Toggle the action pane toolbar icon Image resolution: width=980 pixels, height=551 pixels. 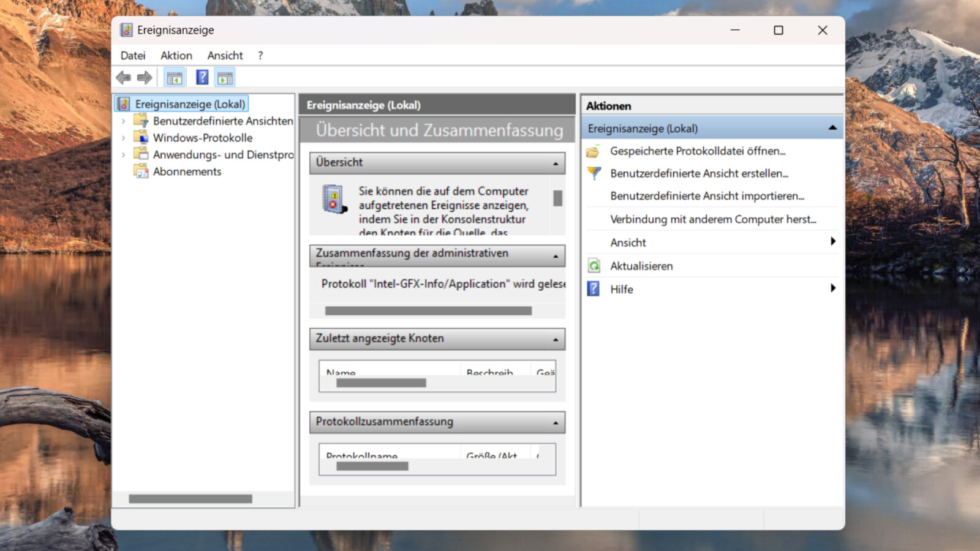225,78
